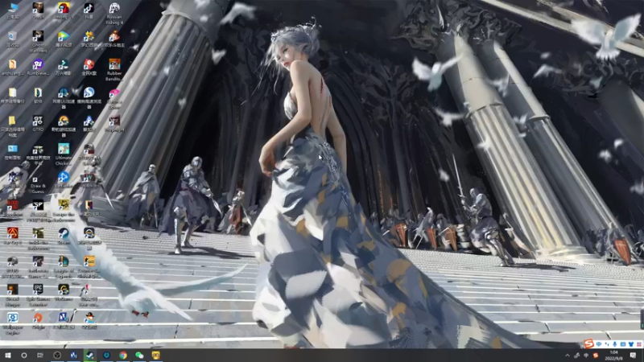This screenshot has height=362, width=644.
Task: Launch the QQ game penguin shortcut
Action: tap(89, 317)
